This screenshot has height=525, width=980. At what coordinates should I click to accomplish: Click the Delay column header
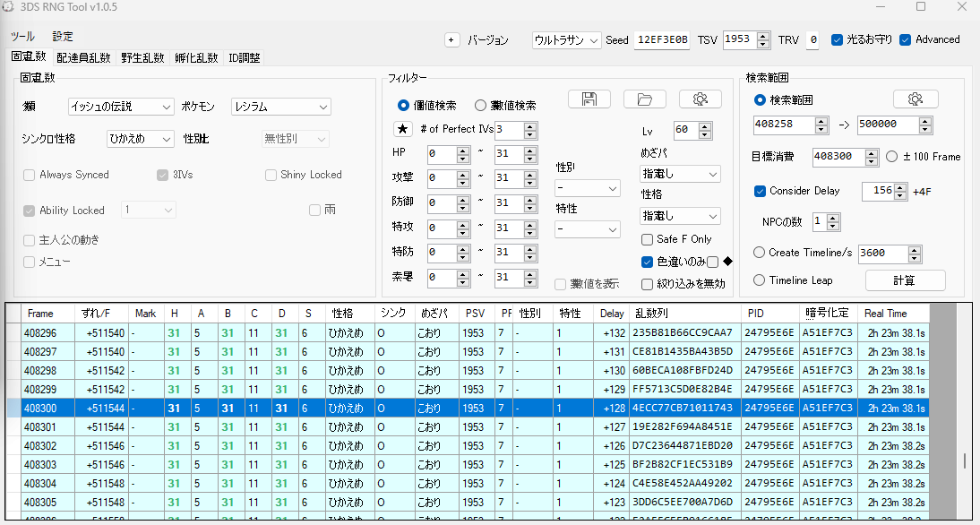coord(612,314)
